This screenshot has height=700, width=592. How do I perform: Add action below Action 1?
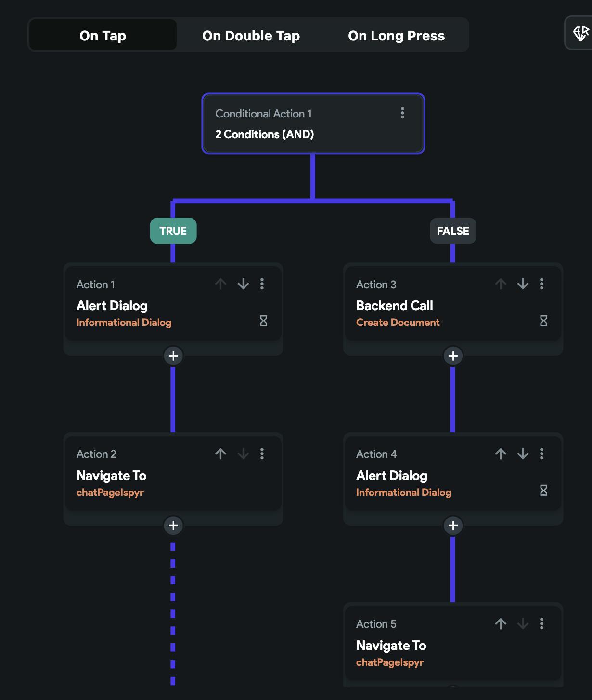[173, 356]
